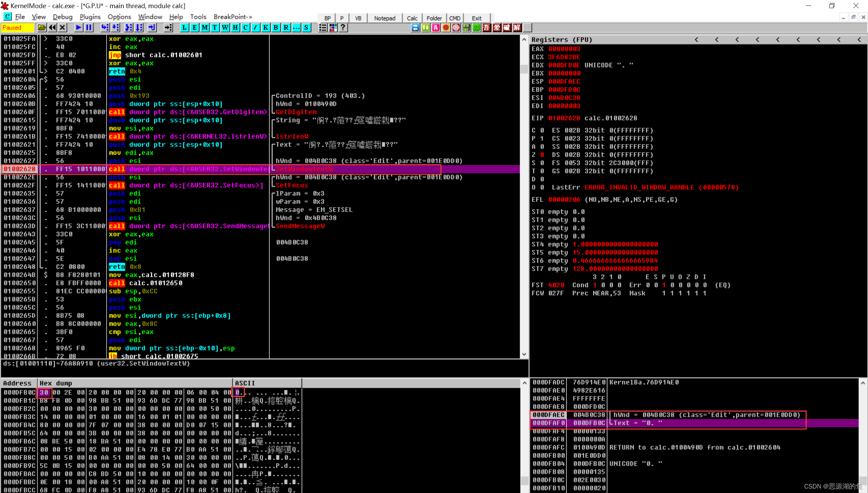This screenshot has height=493, width=868.
Task: Click the Step into icon
Action: click(x=105, y=28)
